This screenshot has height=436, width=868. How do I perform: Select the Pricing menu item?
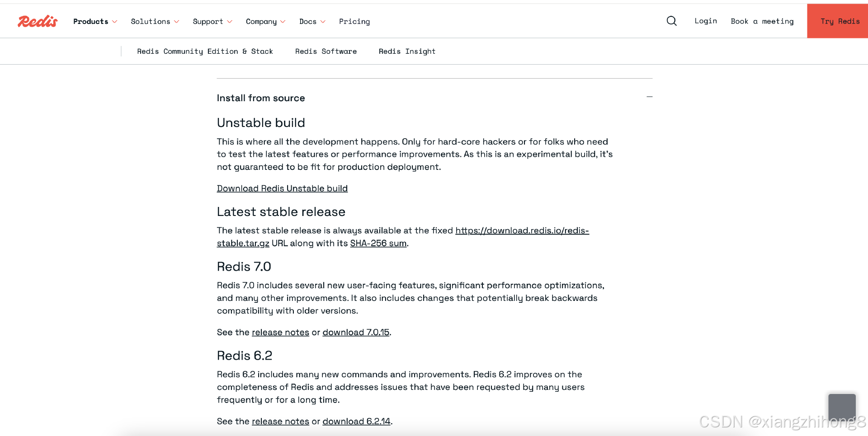(354, 21)
